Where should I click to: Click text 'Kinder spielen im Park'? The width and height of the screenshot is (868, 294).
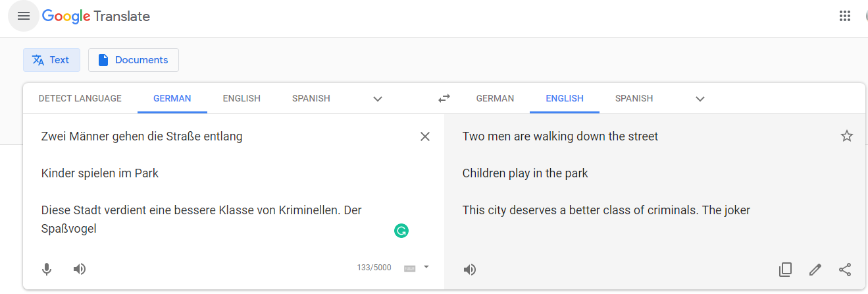click(100, 173)
